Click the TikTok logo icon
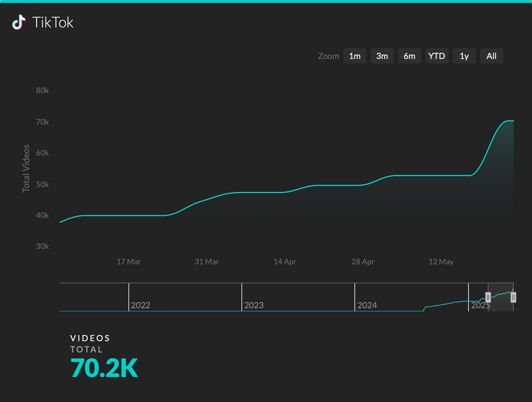This screenshot has width=532, height=402. 18,23
